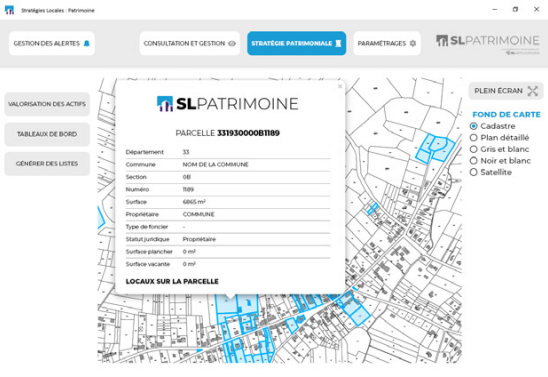
Task: Select the Plan détaillé map background
Action: pyautogui.click(x=474, y=138)
